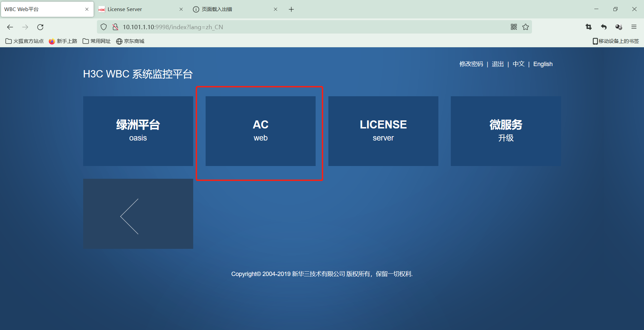Close the License Server tab

(181, 9)
